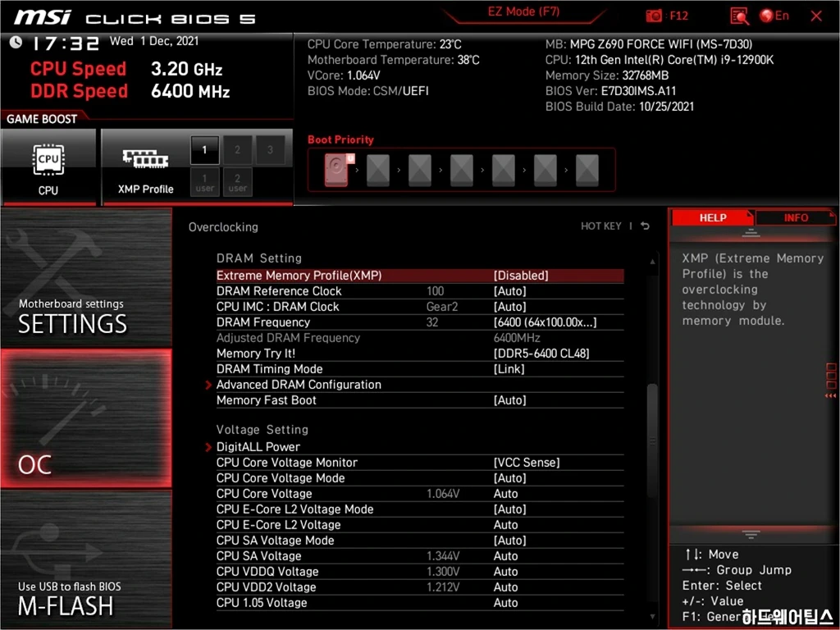The image size is (840, 630).
Task: Click the Overclocking page title
Action: [x=223, y=227]
